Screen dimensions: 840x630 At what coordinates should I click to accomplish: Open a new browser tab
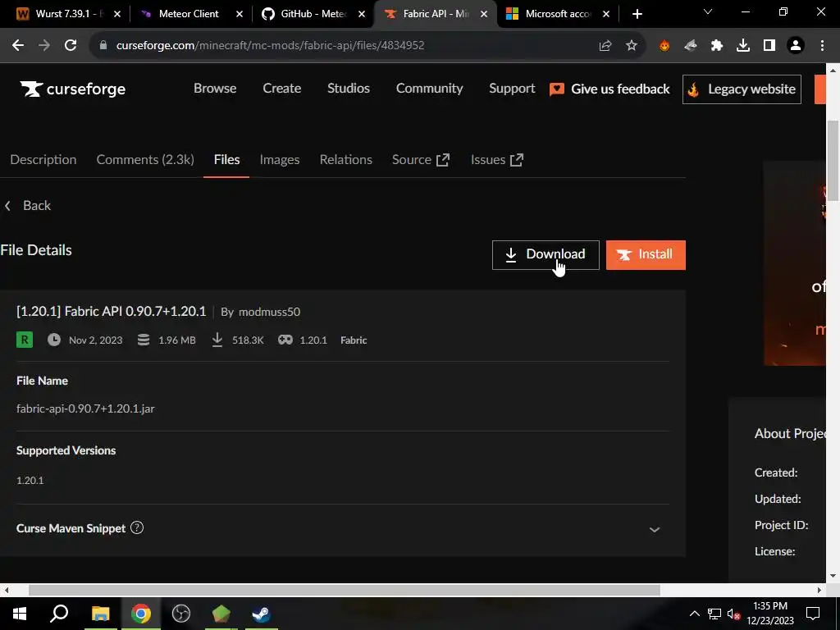pos(637,14)
